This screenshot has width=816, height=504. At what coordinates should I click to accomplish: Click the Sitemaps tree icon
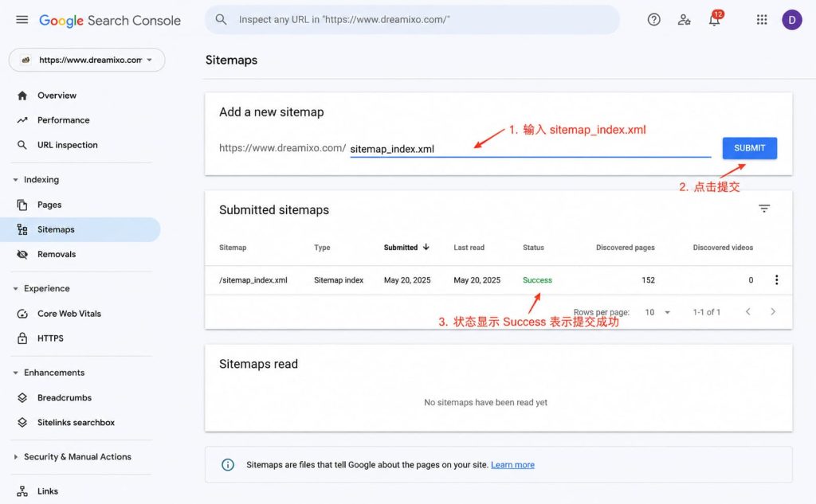[x=22, y=229]
